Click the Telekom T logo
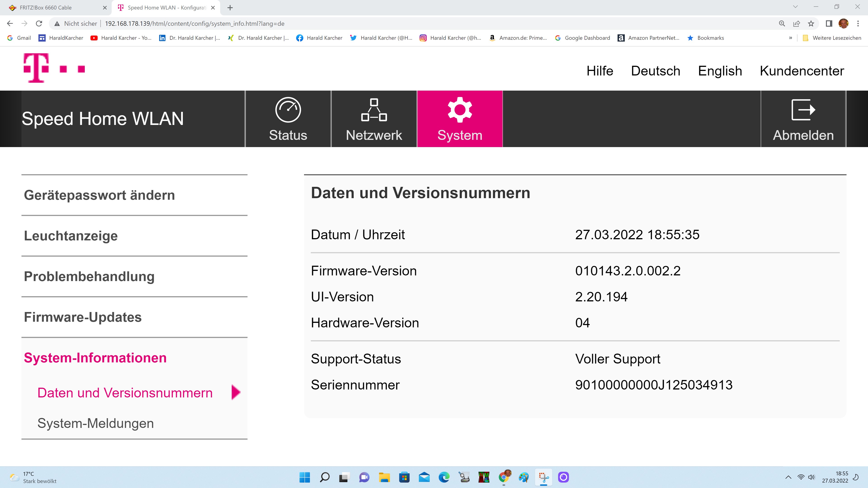 pyautogui.click(x=36, y=68)
